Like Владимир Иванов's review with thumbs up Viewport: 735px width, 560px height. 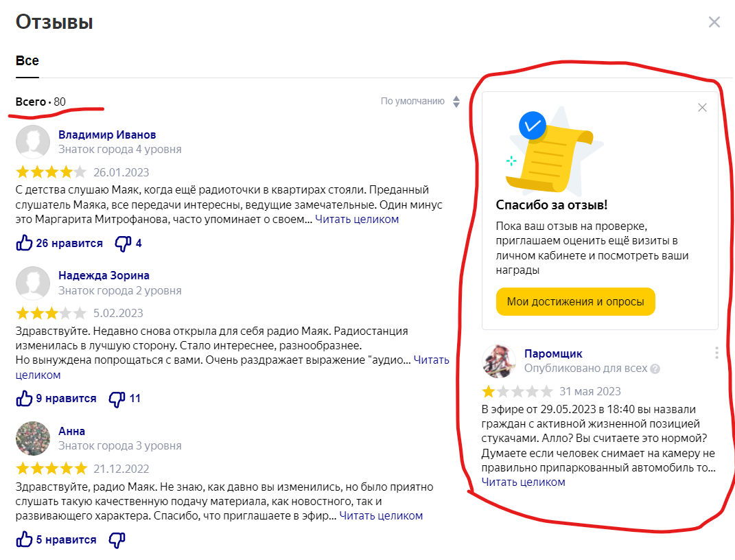pos(25,243)
